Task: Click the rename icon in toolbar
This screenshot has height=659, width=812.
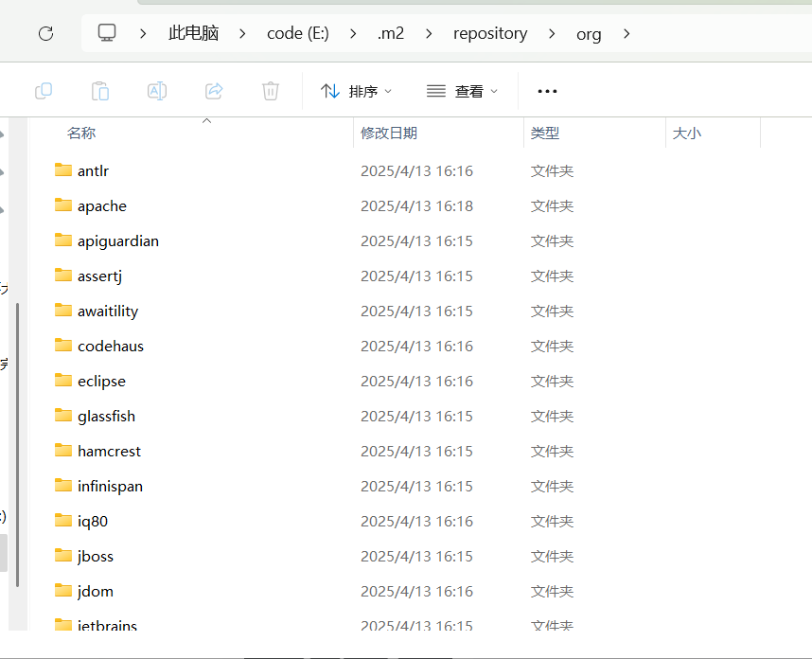Action: coord(157,91)
